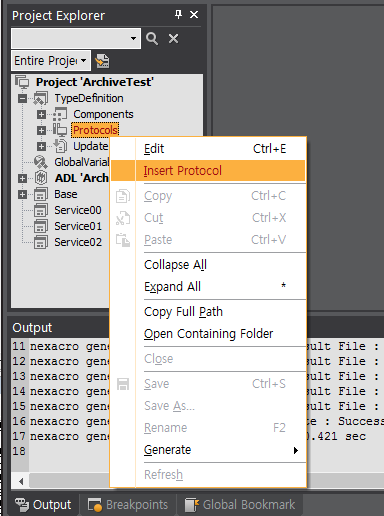Switch to the Global Bookmark tab
Image resolution: width=384 pixels, height=516 pixels.
pos(240,505)
